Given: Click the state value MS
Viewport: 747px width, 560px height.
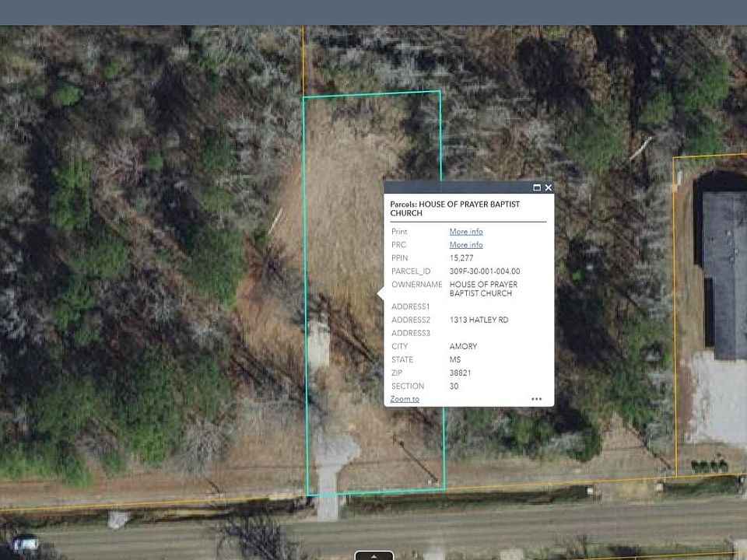Looking at the screenshot, I should [455, 360].
